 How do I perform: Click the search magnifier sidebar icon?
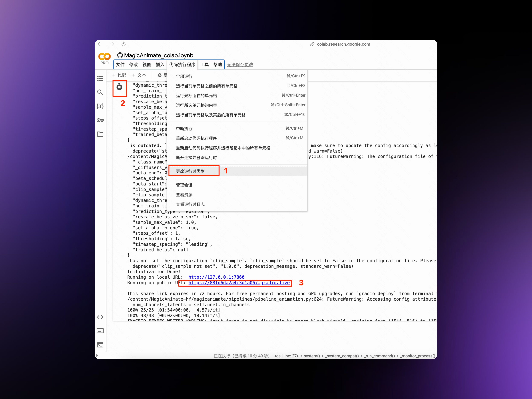[x=100, y=92]
